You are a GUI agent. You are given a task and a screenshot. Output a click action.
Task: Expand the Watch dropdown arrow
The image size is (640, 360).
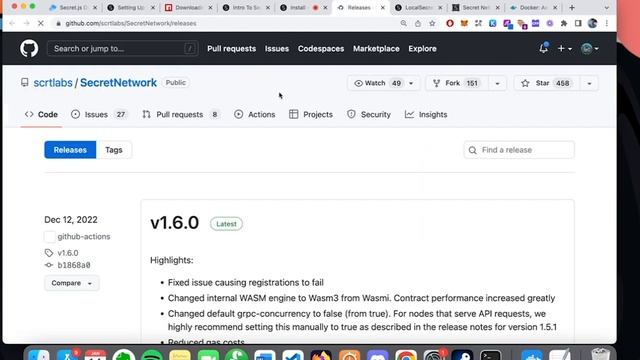point(411,83)
